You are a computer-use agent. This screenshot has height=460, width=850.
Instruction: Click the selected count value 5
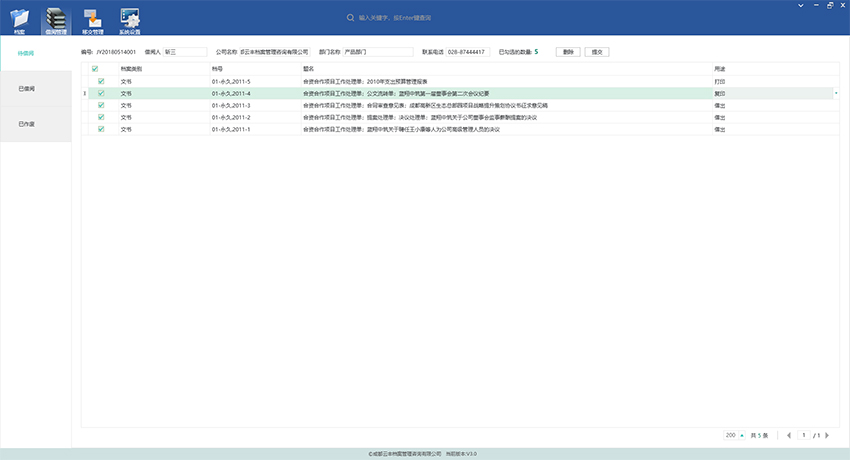coord(536,51)
